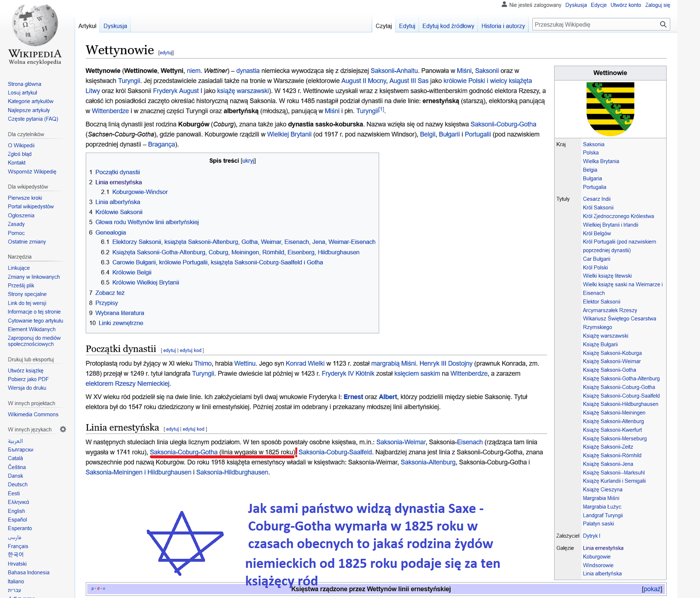
Task: Open August II Mocny link
Action: (x=364, y=81)
